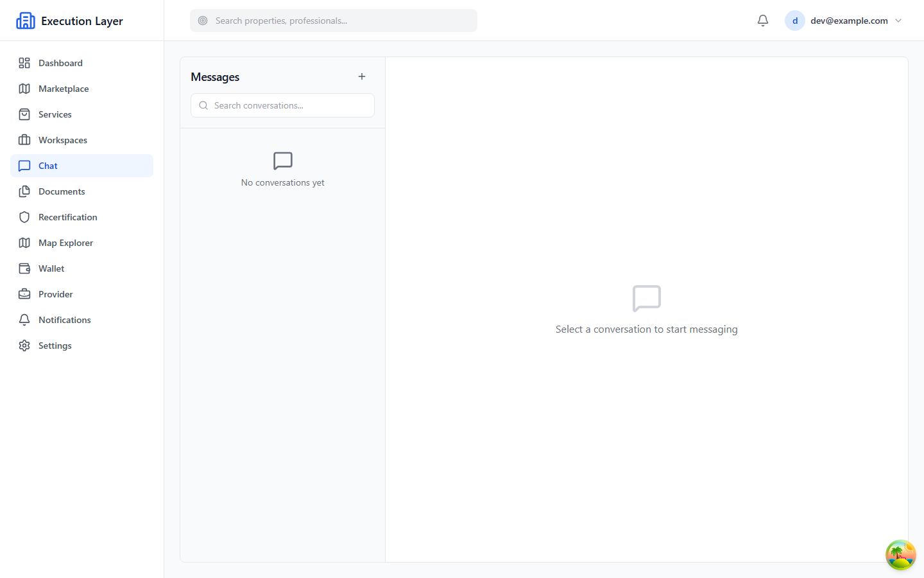Click the Chat speech bubble sidebar icon
924x578 pixels.
(x=24, y=166)
